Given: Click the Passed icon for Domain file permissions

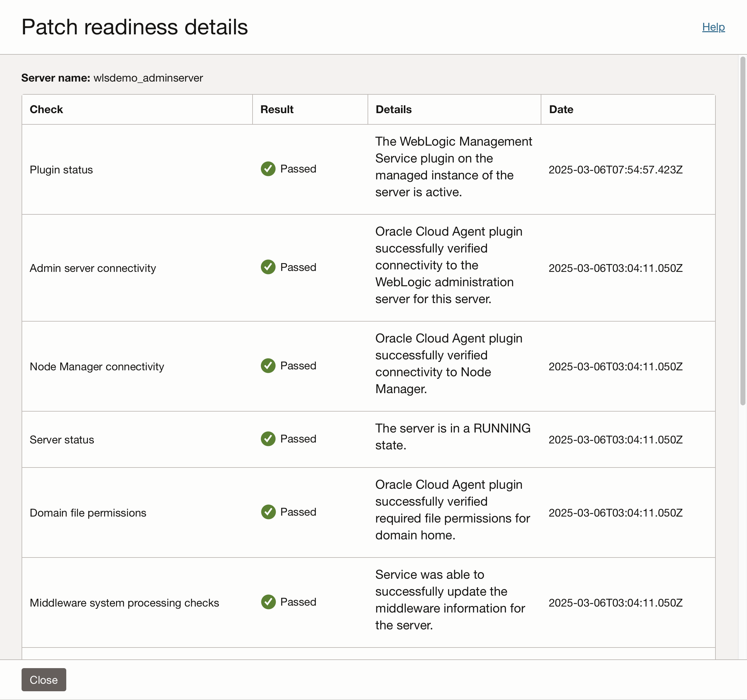Looking at the screenshot, I should pyautogui.click(x=268, y=512).
